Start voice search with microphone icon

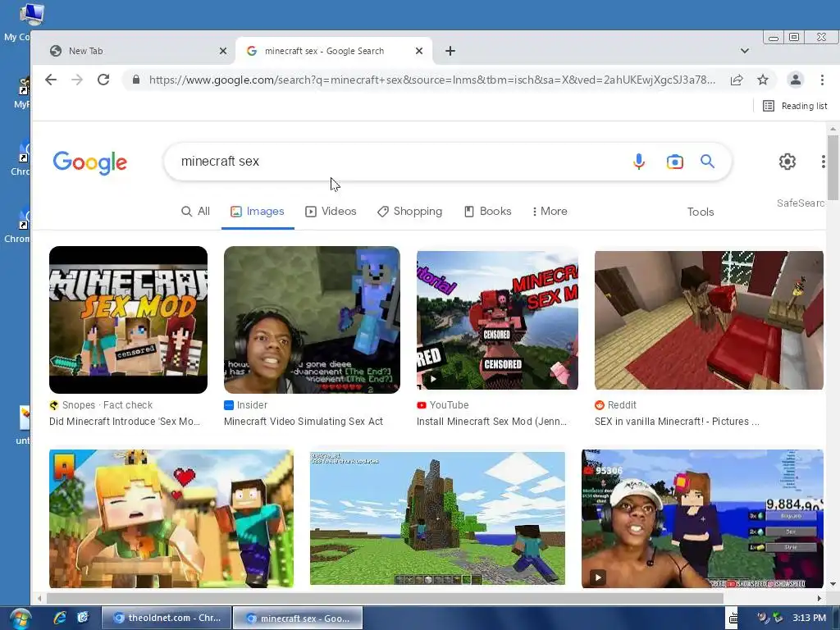[x=638, y=162]
